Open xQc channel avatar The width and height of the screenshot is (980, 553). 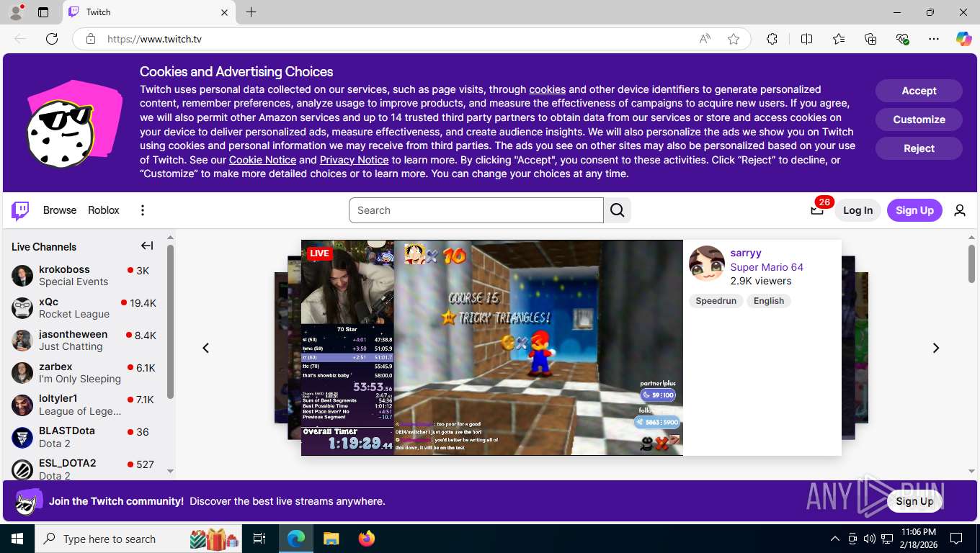coord(22,308)
